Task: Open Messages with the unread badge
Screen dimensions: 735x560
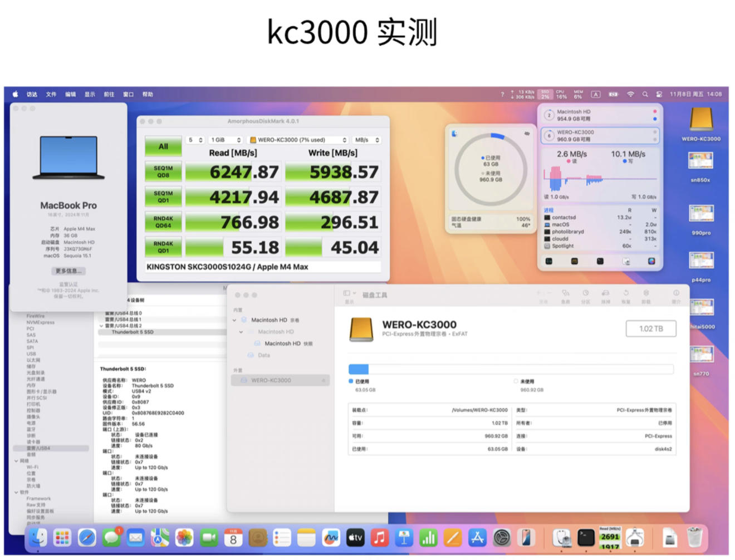Action: pyautogui.click(x=111, y=538)
